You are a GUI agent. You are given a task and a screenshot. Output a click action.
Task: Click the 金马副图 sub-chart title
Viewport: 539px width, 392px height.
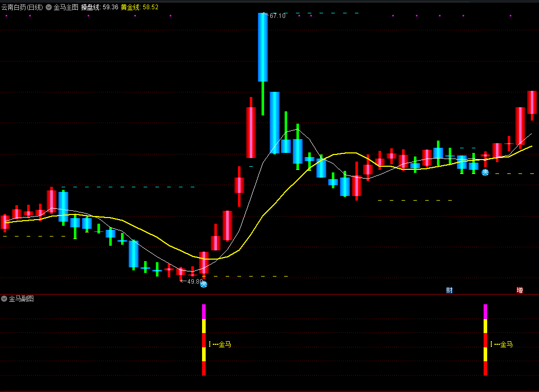21,299
